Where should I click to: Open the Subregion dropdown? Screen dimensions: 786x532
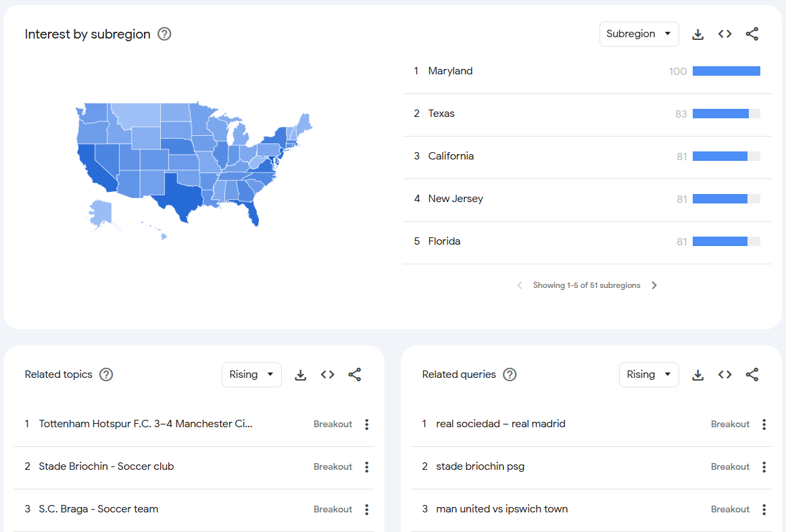(639, 33)
